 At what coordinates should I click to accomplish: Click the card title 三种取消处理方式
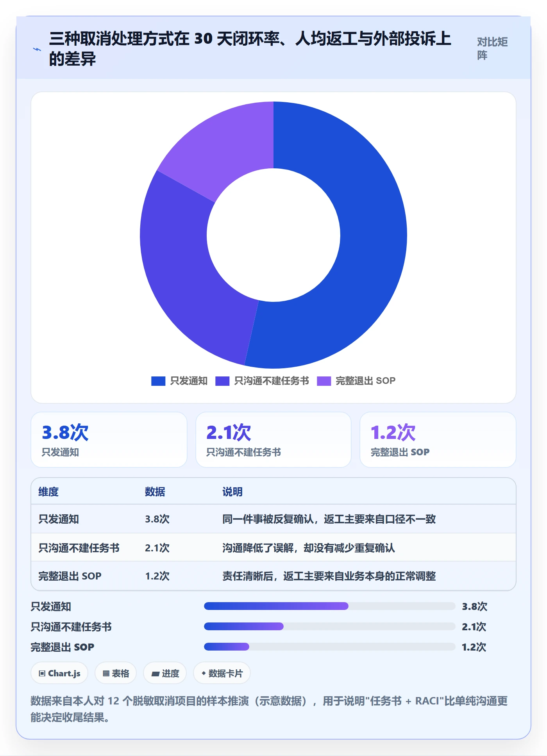[250, 48]
